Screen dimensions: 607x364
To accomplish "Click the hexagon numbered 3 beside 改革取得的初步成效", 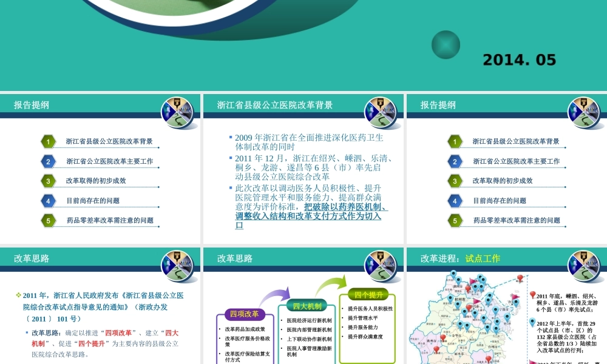I will [48, 181].
